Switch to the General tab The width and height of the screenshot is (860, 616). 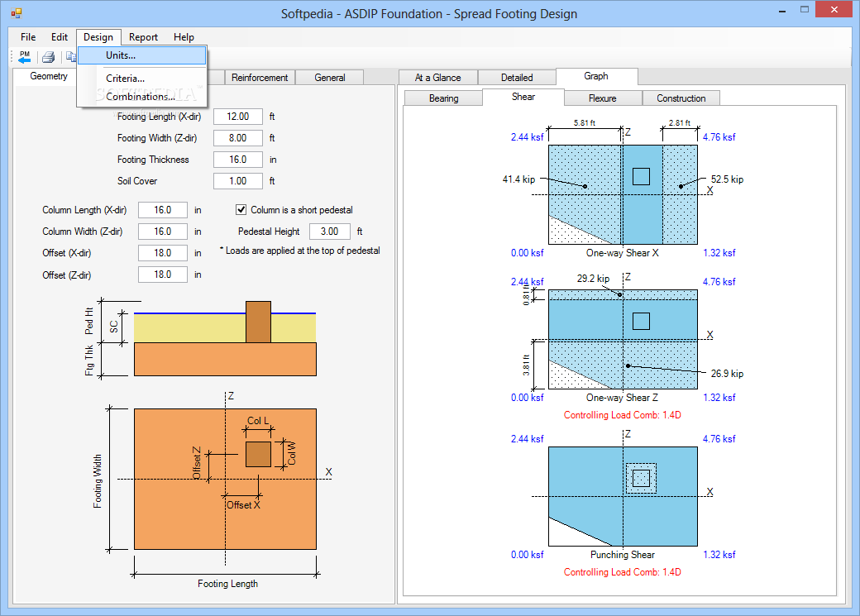[330, 78]
